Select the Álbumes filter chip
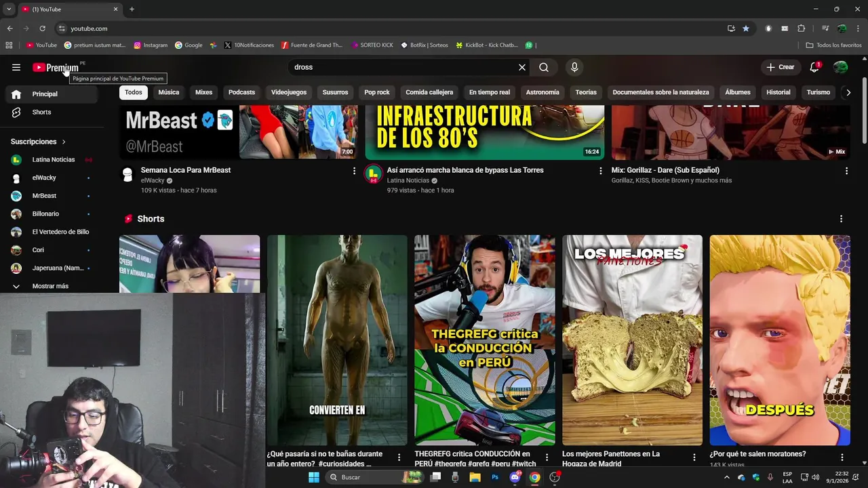 (738, 92)
